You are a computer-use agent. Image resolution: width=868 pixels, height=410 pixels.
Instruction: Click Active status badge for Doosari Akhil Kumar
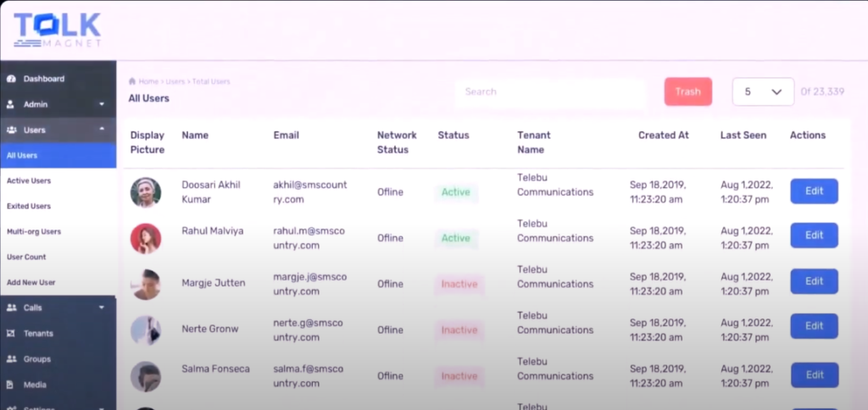click(x=455, y=192)
